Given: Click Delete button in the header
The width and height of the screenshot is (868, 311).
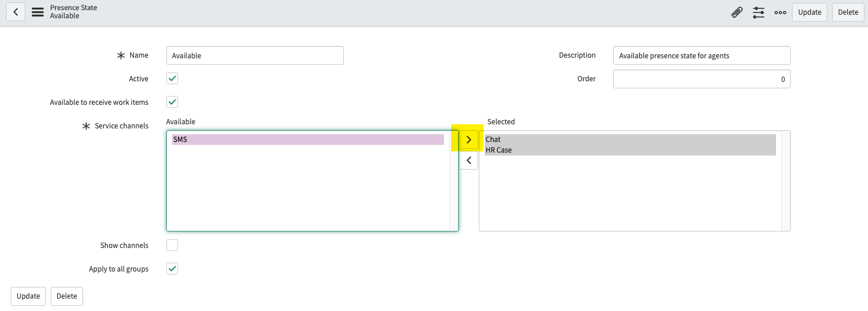Looking at the screenshot, I should [848, 12].
